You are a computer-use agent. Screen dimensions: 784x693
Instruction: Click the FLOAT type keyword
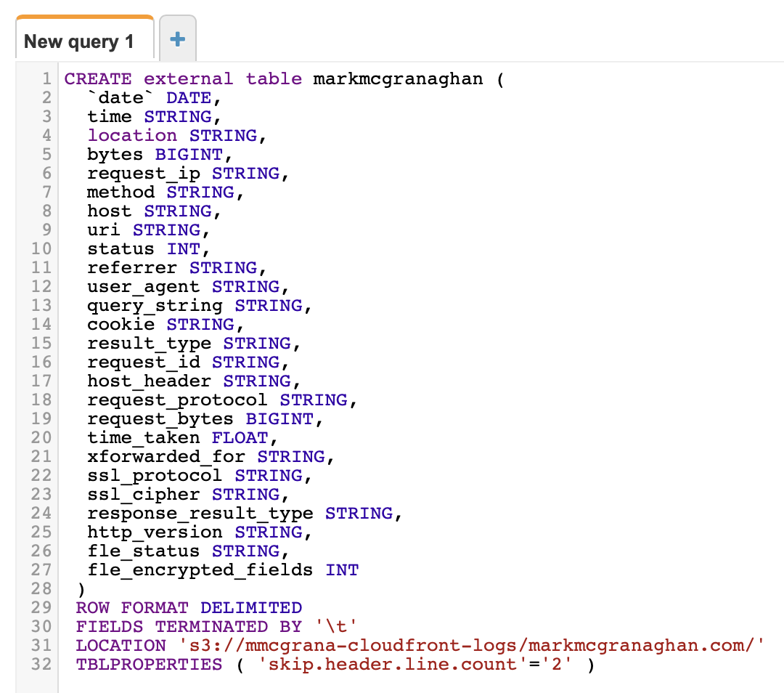coord(240,438)
